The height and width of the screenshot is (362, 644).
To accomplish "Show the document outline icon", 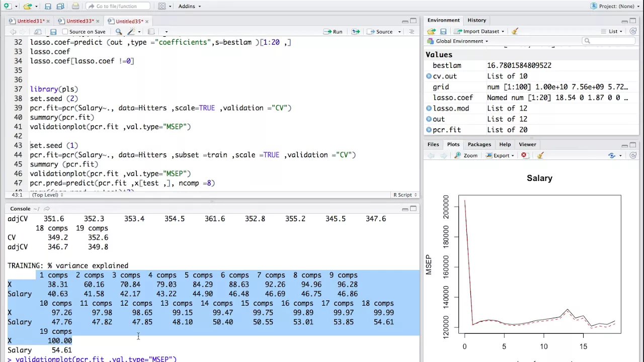I will tap(411, 32).
